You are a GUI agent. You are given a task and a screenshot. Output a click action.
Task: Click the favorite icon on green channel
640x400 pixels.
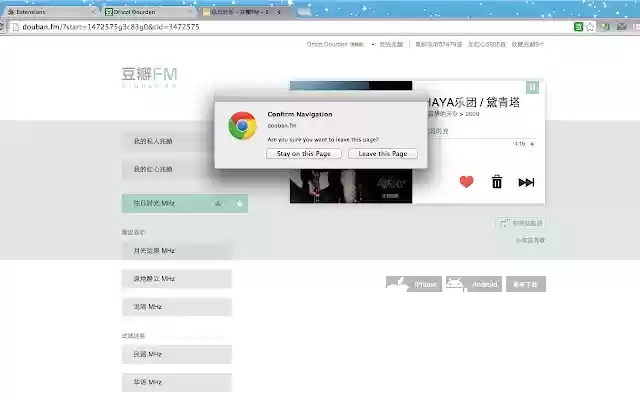[240, 203]
